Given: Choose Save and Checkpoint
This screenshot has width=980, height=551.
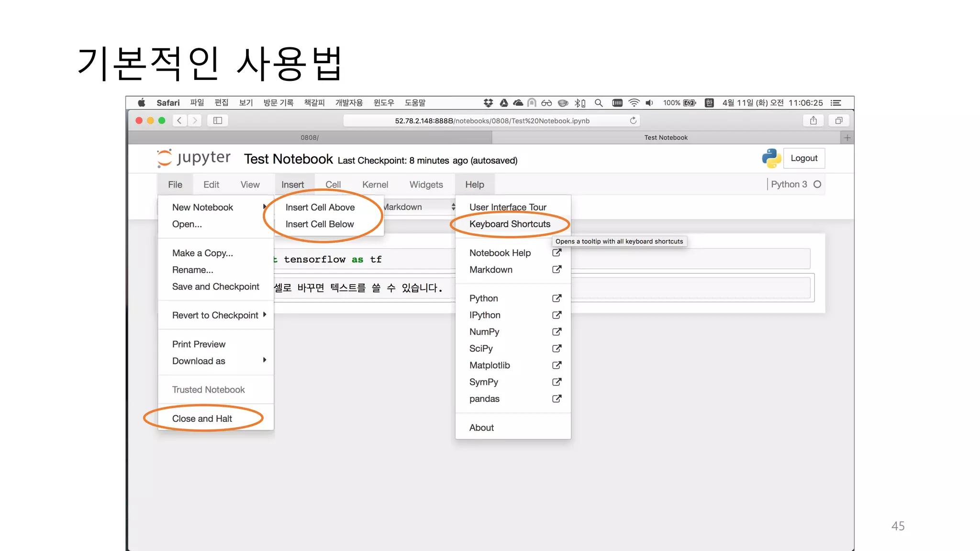Looking at the screenshot, I should 216,287.
